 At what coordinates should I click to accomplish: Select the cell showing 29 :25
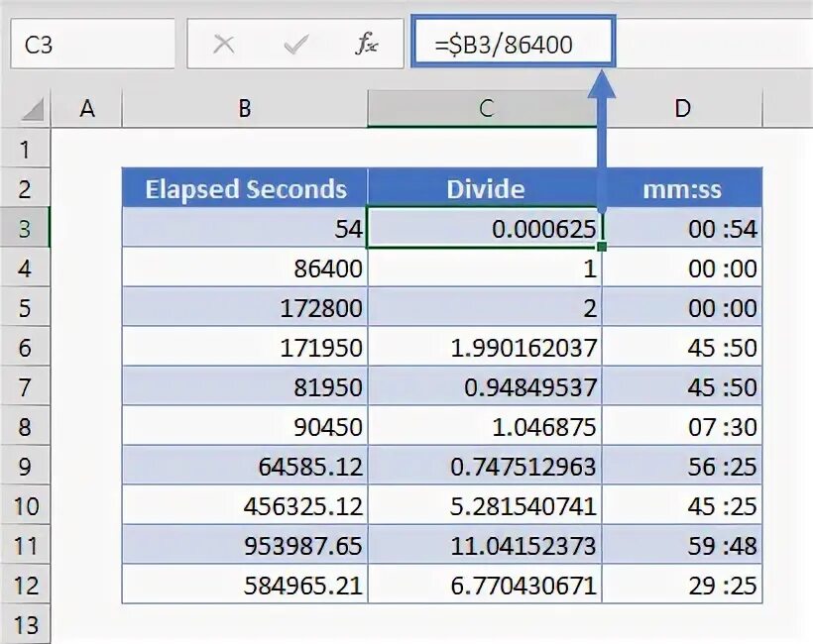coord(682,585)
